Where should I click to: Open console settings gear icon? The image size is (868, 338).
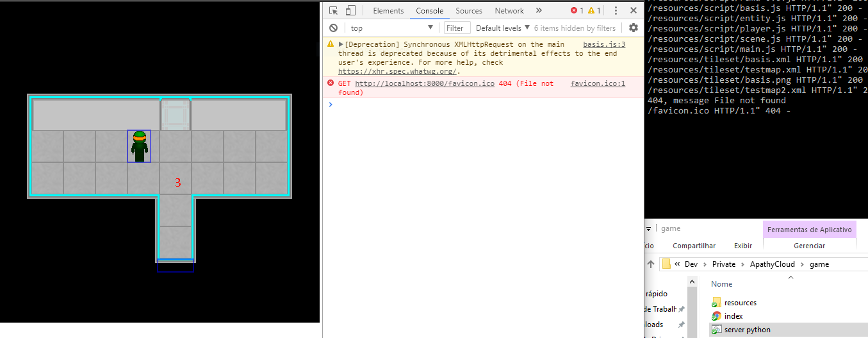click(634, 28)
